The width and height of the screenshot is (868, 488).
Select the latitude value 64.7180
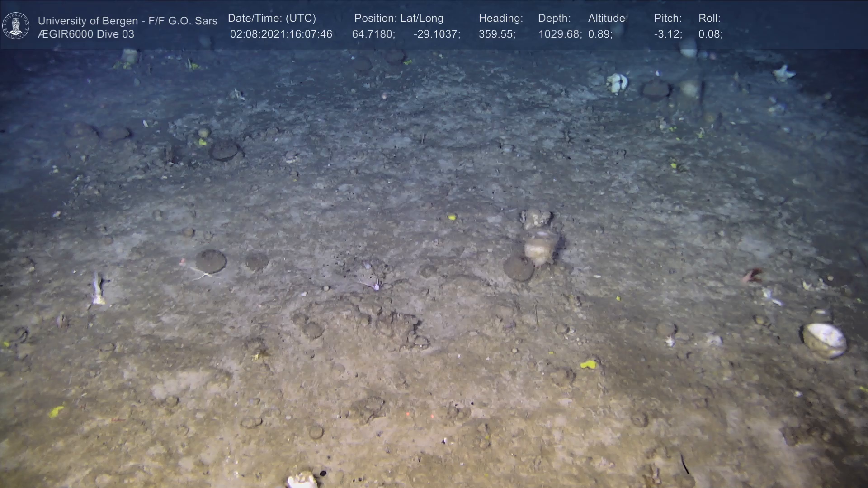(373, 34)
